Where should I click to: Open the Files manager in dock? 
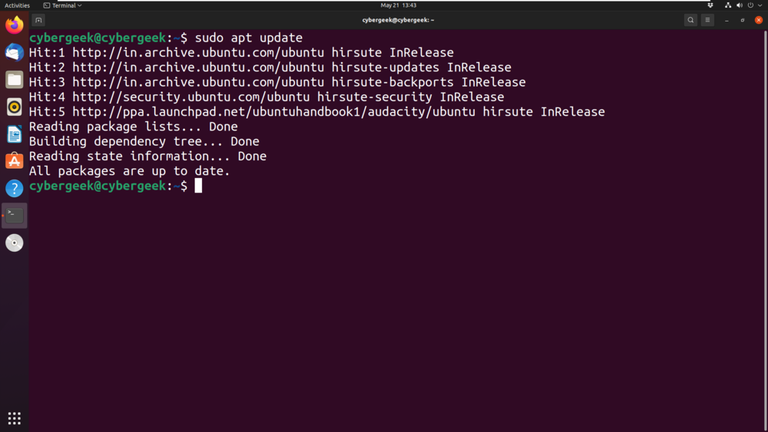(14, 80)
